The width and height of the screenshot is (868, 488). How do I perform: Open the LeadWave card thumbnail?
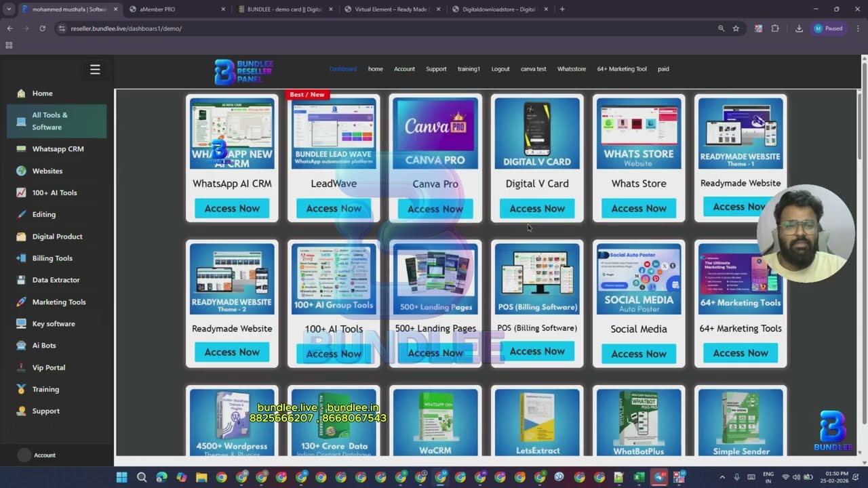click(x=334, y=134)
